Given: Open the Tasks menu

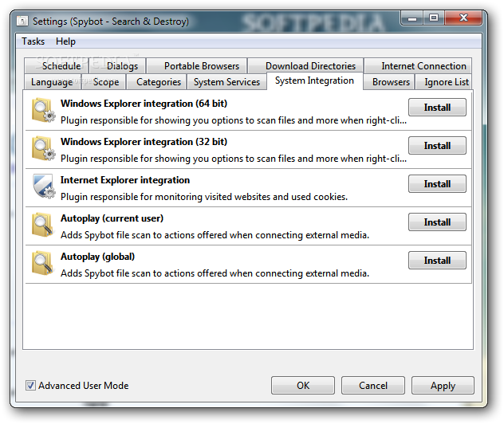Looking at the screenshot, I should (33, 41).
